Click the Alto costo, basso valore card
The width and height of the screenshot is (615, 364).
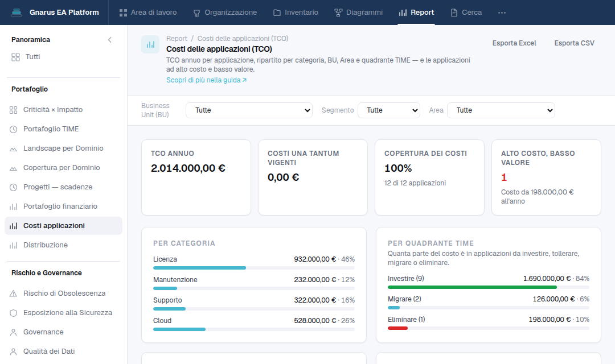click(x=546, y=177)
